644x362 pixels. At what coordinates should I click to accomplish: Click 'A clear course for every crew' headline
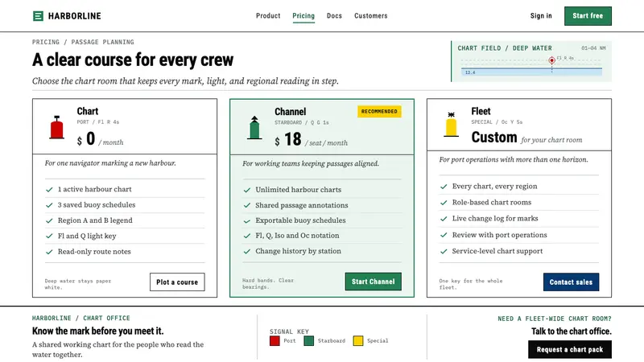[133, 60]
